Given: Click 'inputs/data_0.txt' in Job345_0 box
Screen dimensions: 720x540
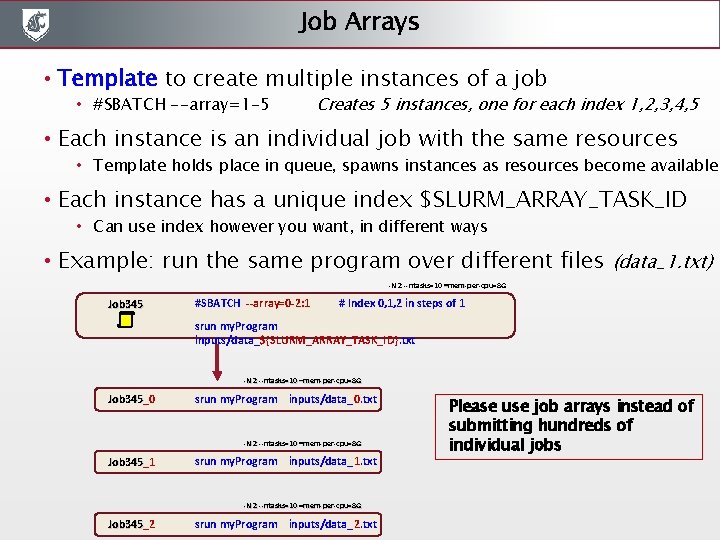Looking at the screenshot, I should click(x=333, y=399).
